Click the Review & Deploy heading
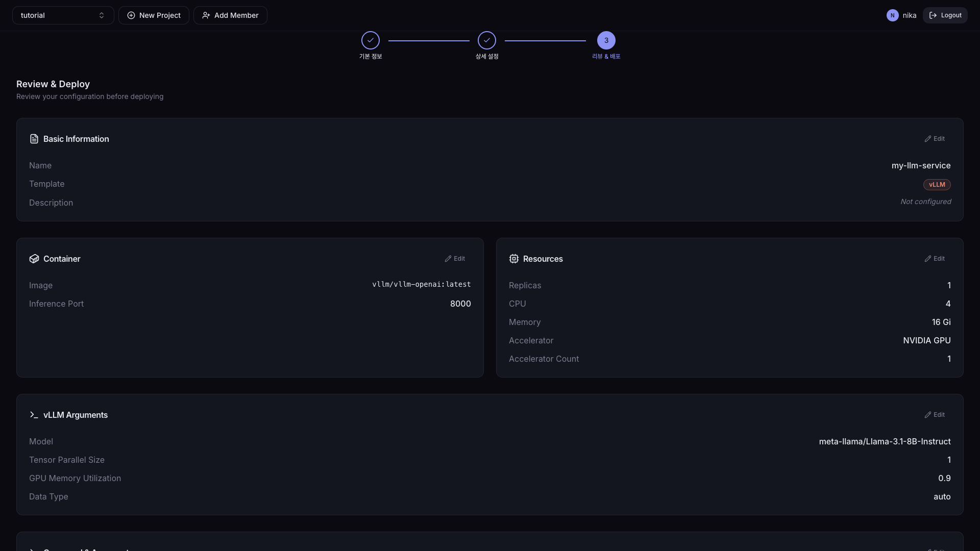 [x=53, y=84]
